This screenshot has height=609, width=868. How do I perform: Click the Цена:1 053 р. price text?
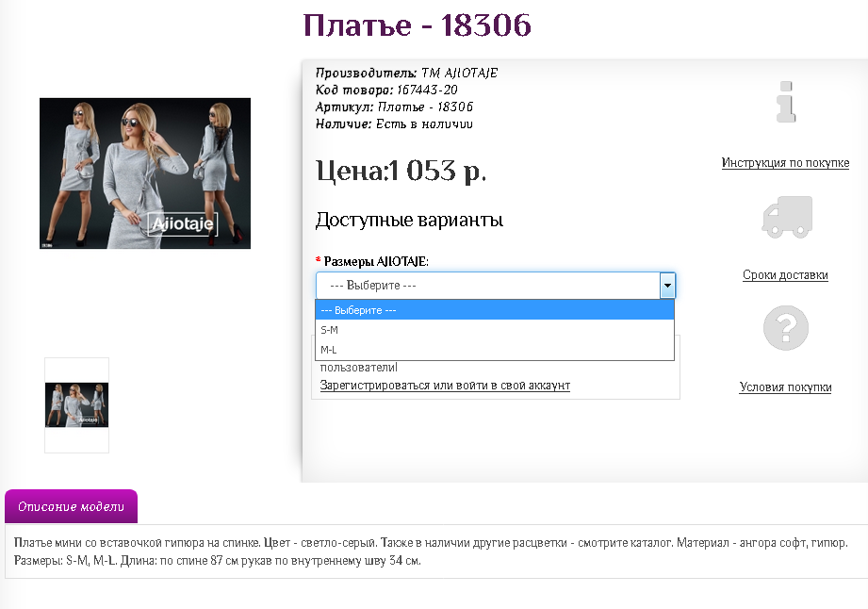point(401,171)
